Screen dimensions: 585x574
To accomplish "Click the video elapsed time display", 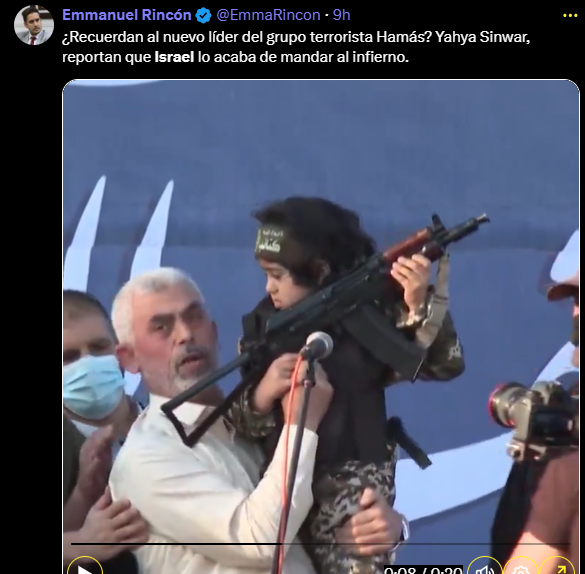I will pyautogui.click(x=423, y=570).
